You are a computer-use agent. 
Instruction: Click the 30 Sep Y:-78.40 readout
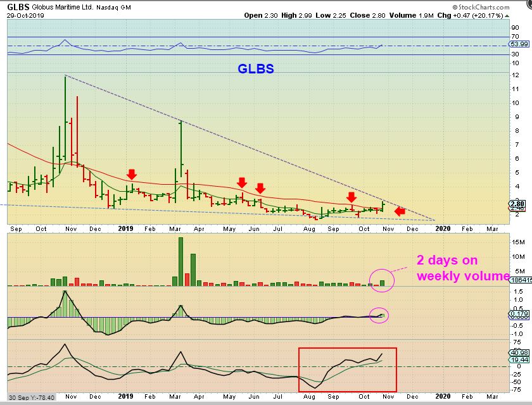[31, 397]
